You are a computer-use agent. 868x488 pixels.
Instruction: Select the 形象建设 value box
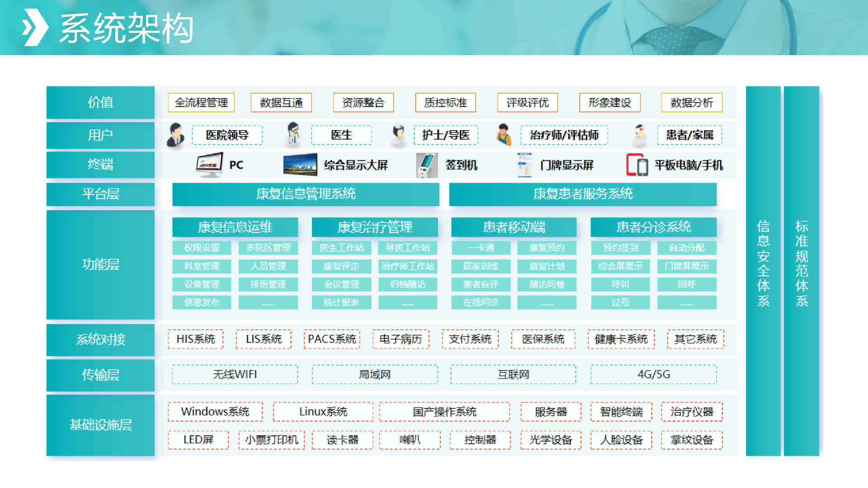click(610, 103)
